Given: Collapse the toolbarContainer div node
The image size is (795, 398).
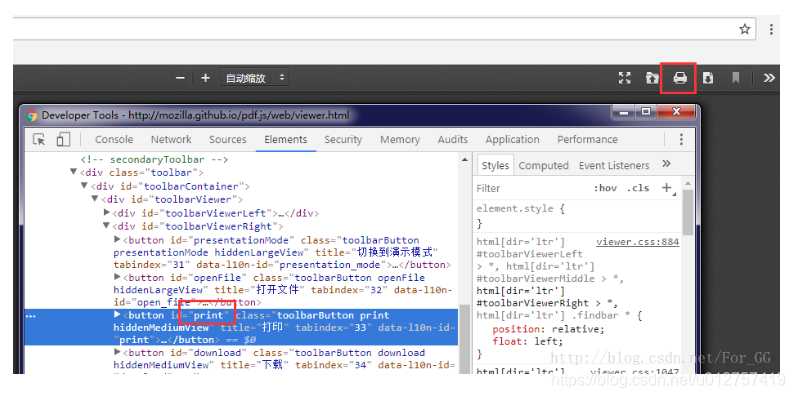Looking at the screenshot, I should click(84, 186).
